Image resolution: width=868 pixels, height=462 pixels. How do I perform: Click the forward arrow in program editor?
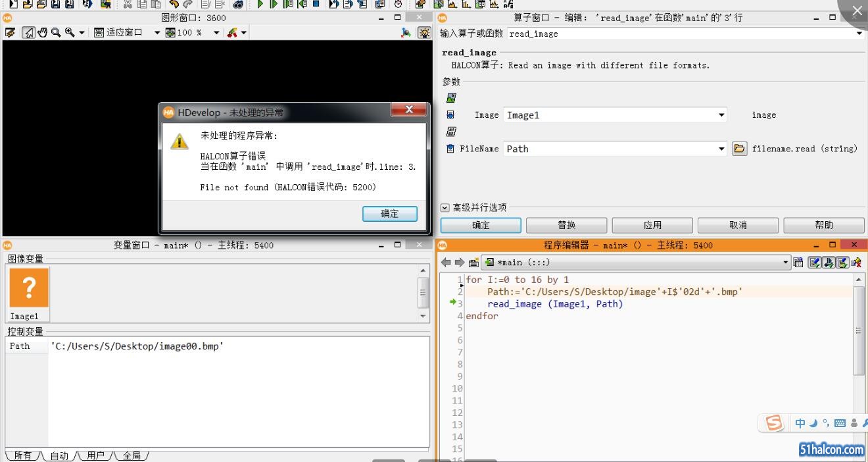pos(460,263)
